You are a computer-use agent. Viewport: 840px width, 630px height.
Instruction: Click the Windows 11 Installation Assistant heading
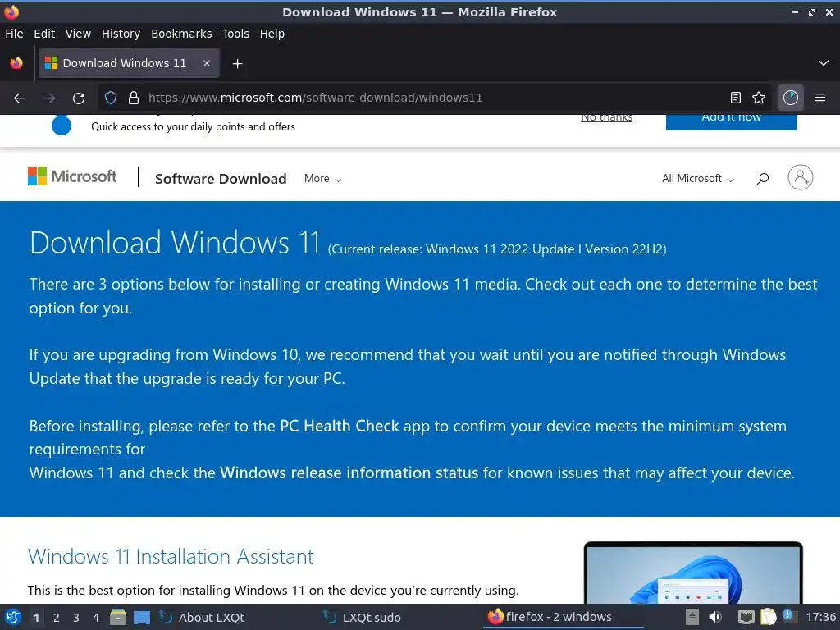(171, 557)
